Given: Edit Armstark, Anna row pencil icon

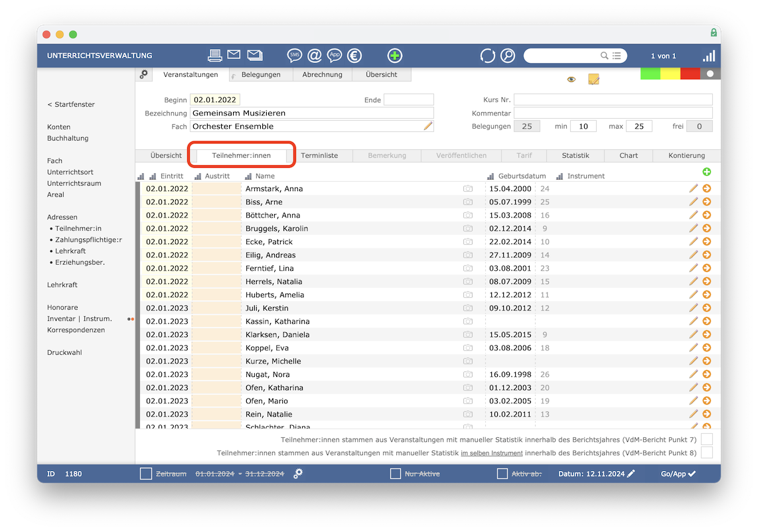Looking at the screenshot, I should (693, 188).
